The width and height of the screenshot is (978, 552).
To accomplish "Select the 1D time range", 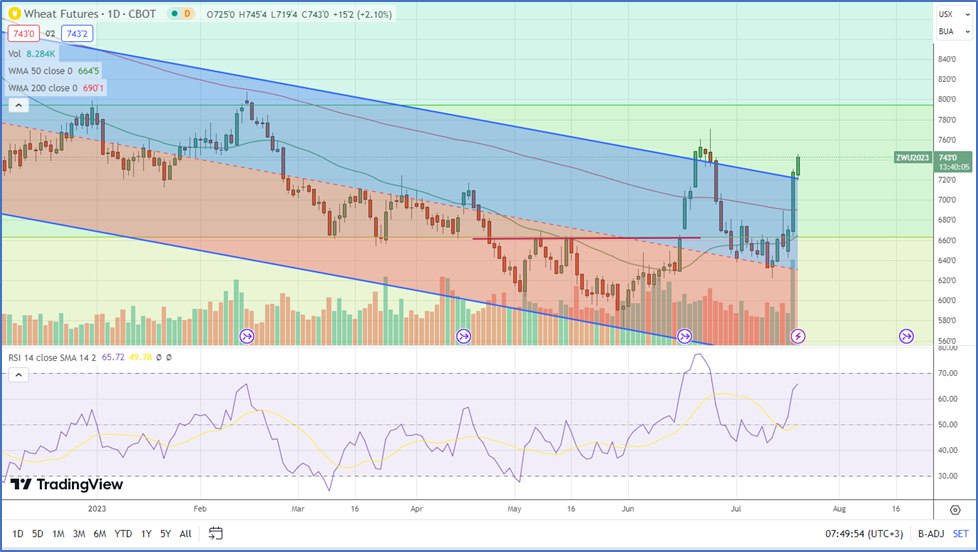I will pyautogui.click(x=17, y=534).
